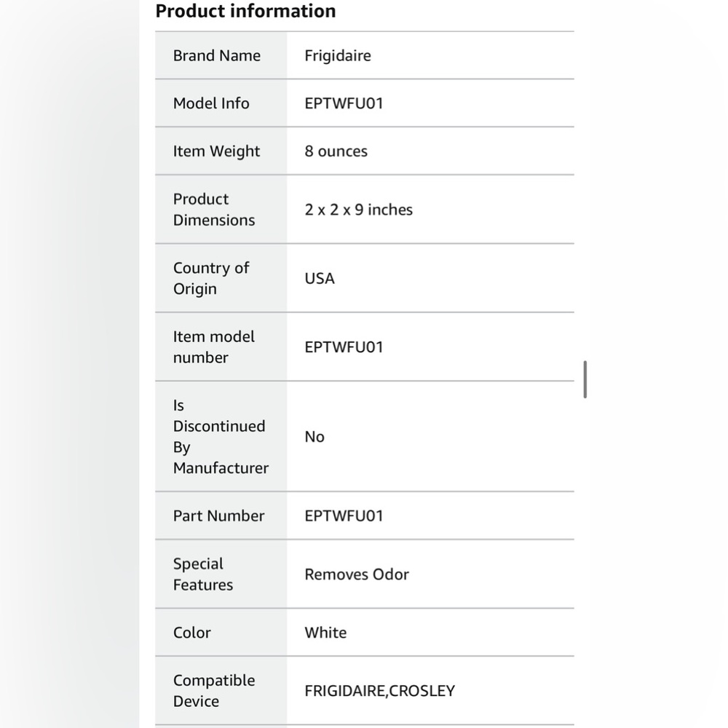Click the Removes Odor text
This screenshot has height=728, width=728.
coord(357,574)
